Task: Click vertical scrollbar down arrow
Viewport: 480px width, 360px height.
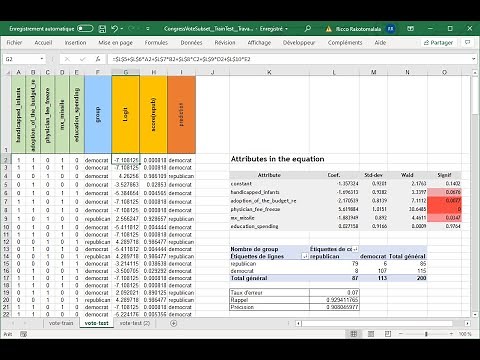Action: pyautogui.click(x=474, y=314)
